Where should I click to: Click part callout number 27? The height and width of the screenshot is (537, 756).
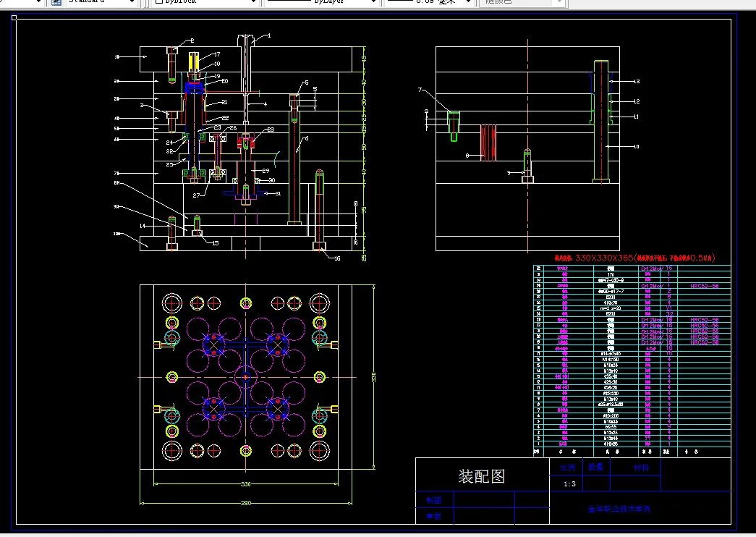tap(196, 195)
